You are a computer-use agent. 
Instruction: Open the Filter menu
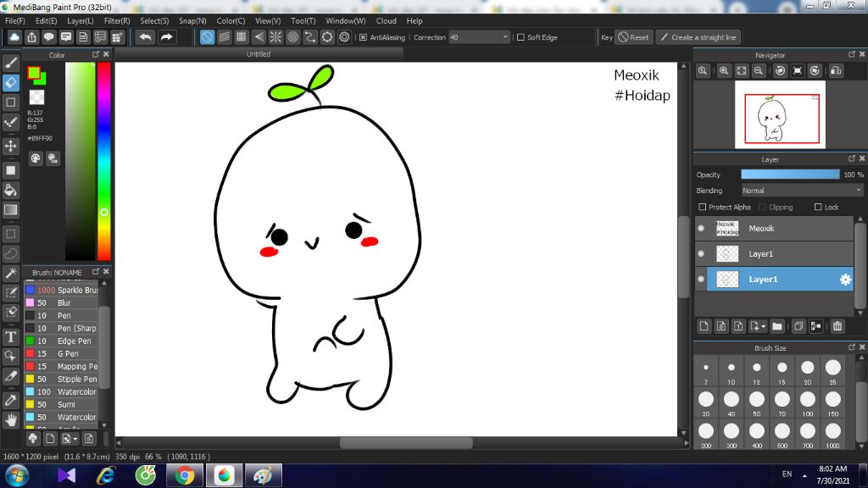(x=117, y=21)
